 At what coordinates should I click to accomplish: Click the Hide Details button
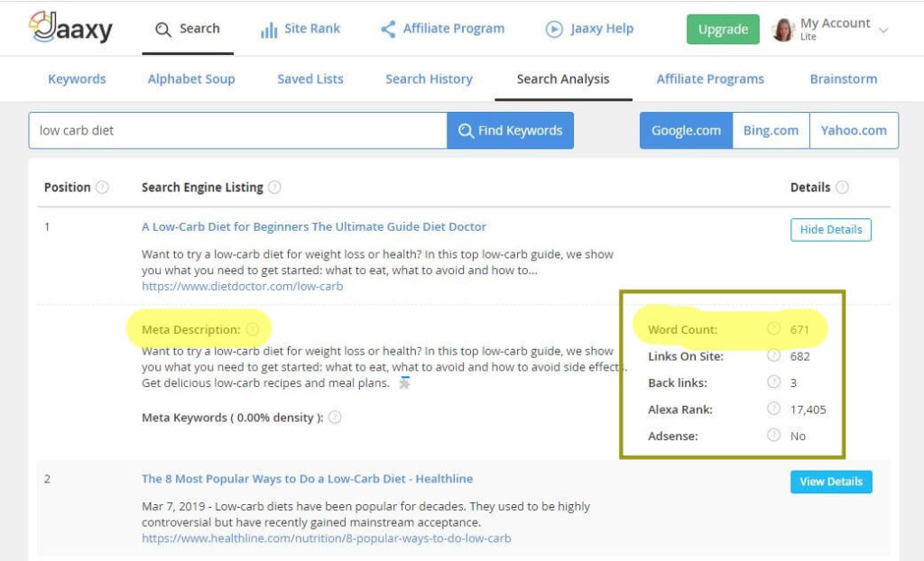(831, 230)
